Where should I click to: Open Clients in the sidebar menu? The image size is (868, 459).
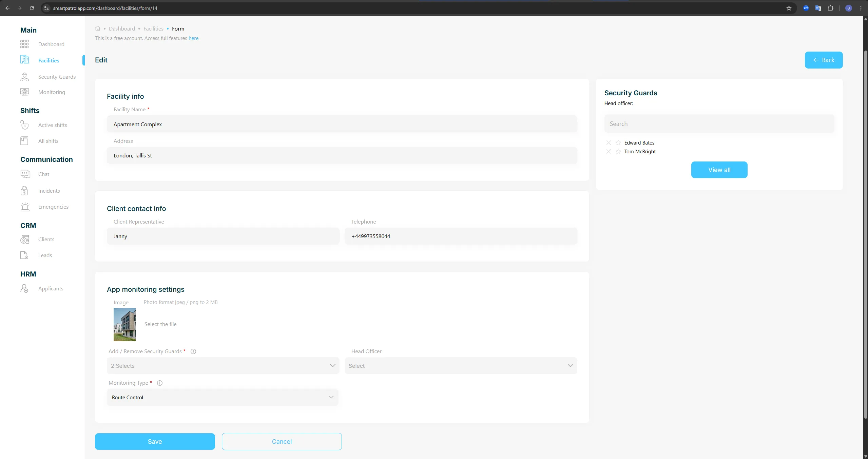pos(46,239)
